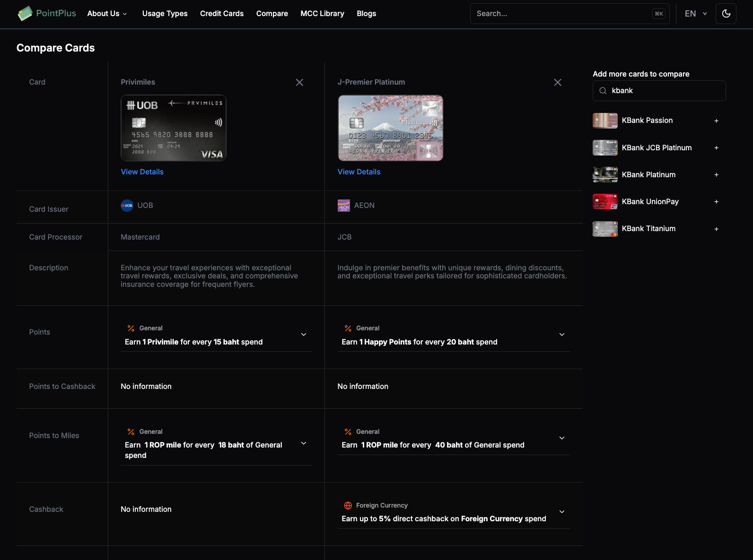The height and width of the screenshot is (560, 753).
Task: Click the kbank card search input
Action: pos(659,91)
